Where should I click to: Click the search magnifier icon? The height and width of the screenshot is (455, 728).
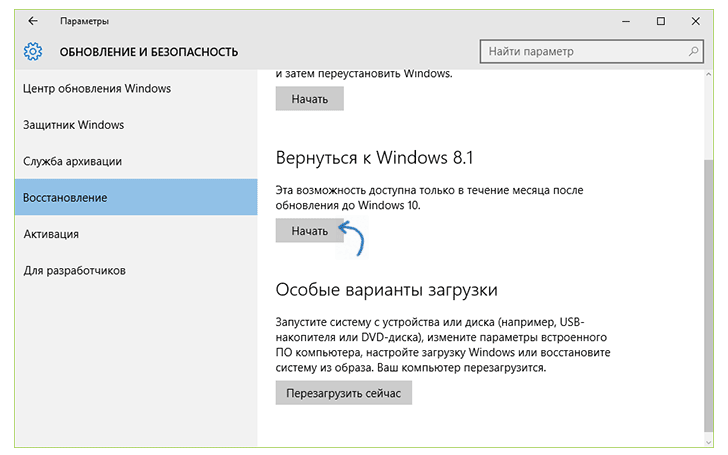pyautogui.click(x=693, y=51)
